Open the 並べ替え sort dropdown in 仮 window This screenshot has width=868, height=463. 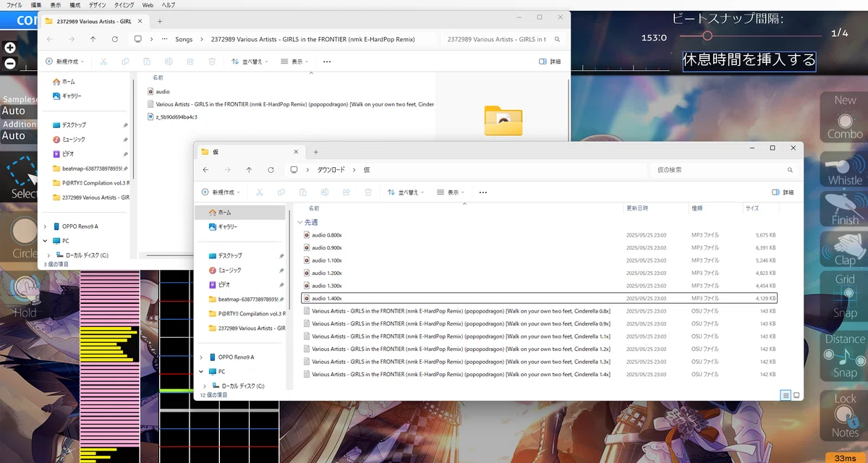[x=406, y=192]
